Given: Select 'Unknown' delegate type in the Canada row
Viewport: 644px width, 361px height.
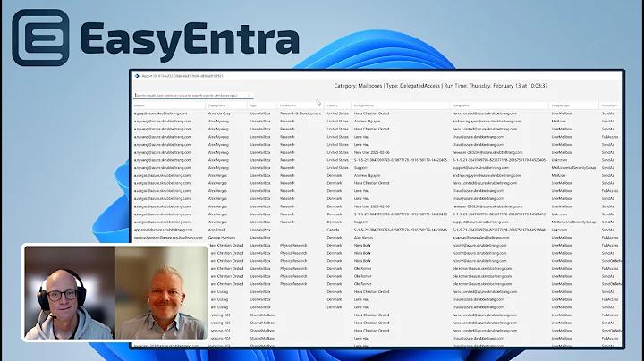Looking at the screenshot, I should coord(559,230).
